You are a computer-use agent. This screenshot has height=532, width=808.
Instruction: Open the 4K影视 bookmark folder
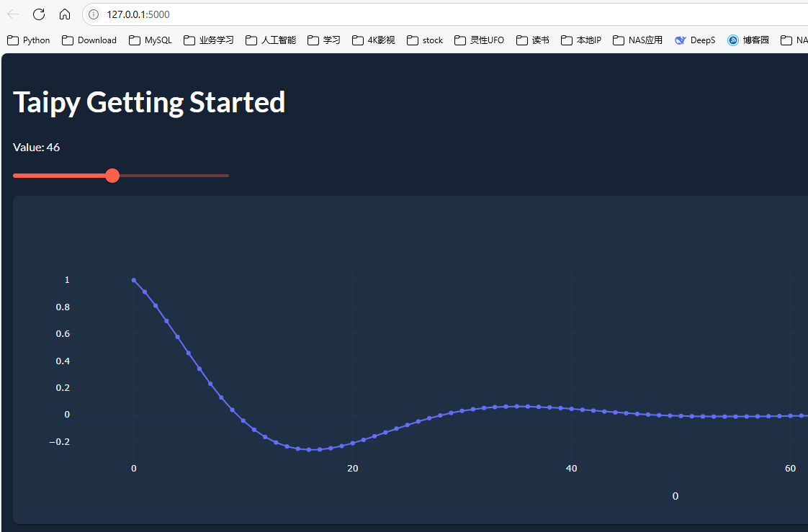[374, 40]
